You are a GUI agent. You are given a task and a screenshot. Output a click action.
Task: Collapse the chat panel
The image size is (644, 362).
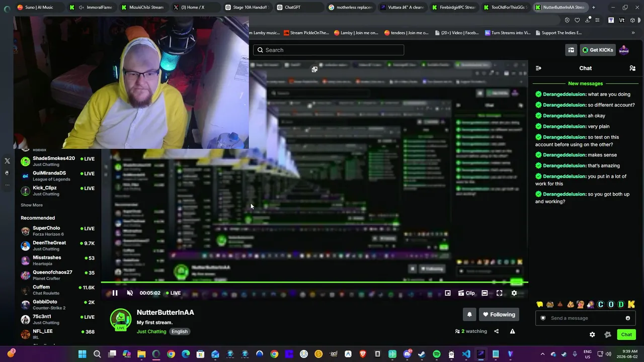538,68
